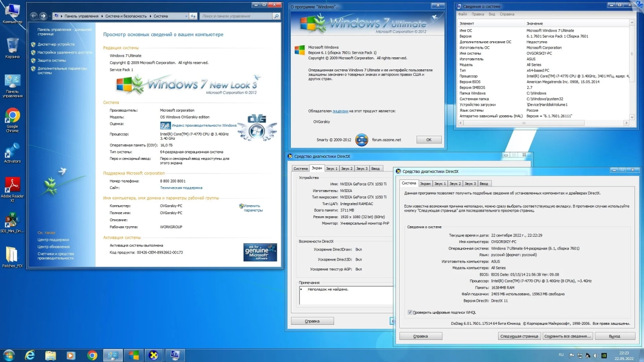Screen dimensions: 644x362
Task: Select the Версия BIOS row in System Information
Action: click(543, 81)
